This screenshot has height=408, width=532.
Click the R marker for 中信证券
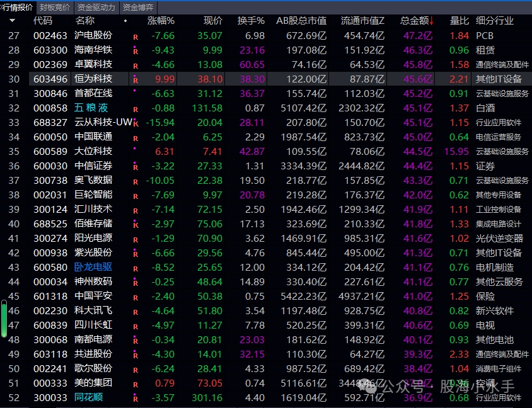[x=136, y=167]
